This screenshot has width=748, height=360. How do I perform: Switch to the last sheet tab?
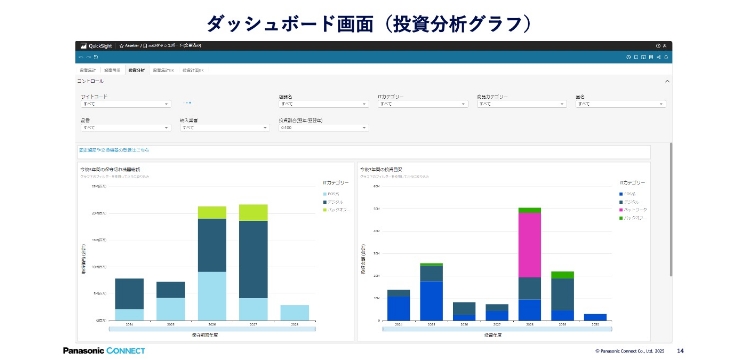coord(193,70)
